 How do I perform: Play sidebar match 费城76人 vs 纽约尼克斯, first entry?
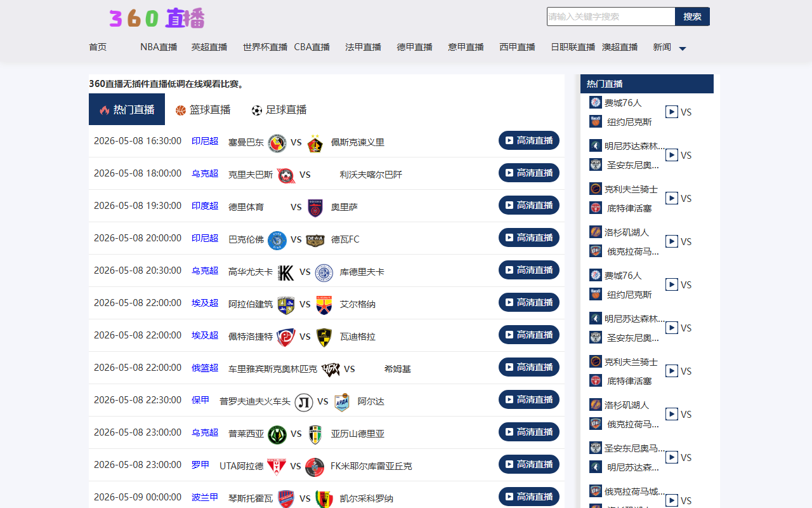(672, 112)
